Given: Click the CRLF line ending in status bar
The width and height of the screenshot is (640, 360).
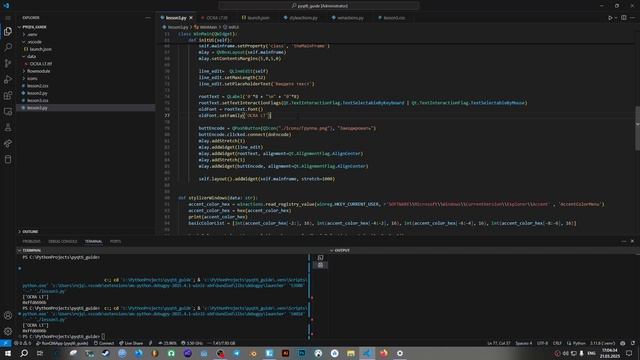Looking at the screenshot, I should tap(557, 343).
